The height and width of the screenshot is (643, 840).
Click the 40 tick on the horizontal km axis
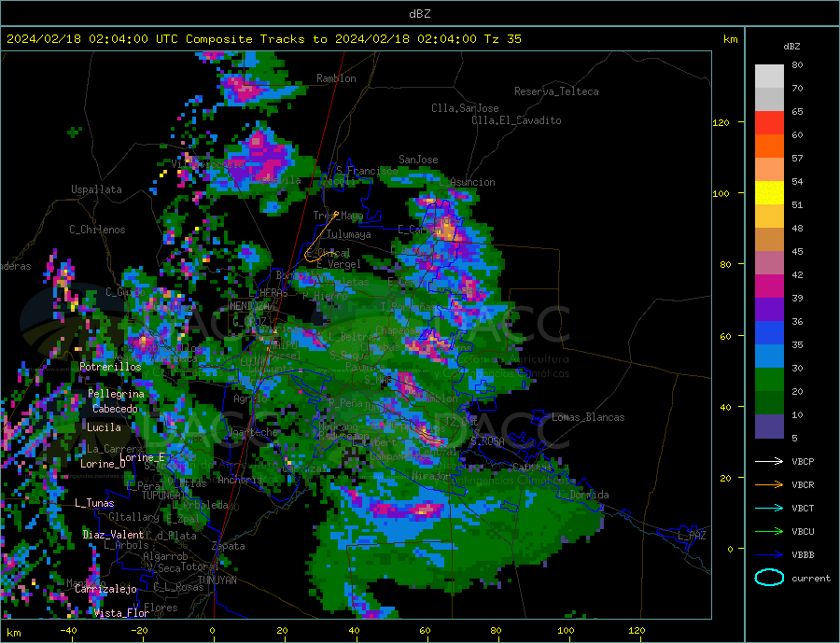(354, 631)
